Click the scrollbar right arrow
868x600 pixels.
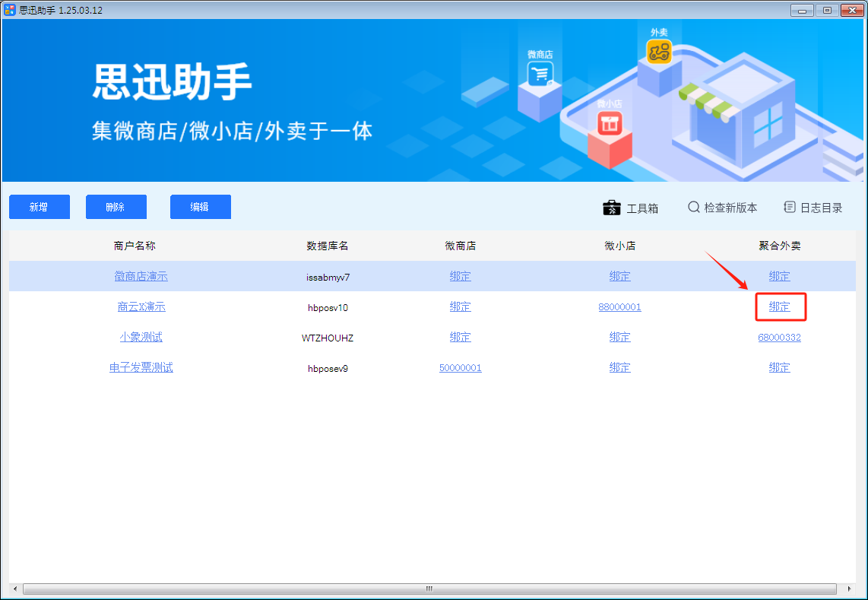(849, 589)
